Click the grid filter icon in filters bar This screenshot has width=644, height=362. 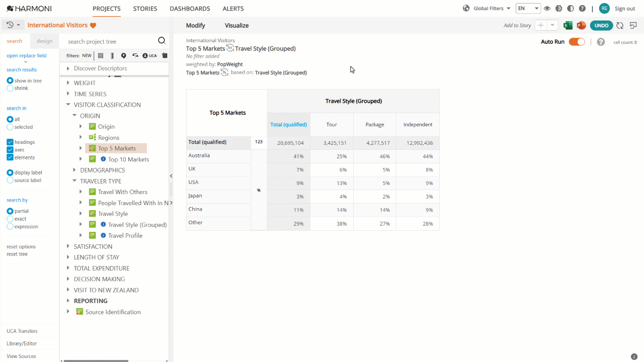tap(101, 56)
